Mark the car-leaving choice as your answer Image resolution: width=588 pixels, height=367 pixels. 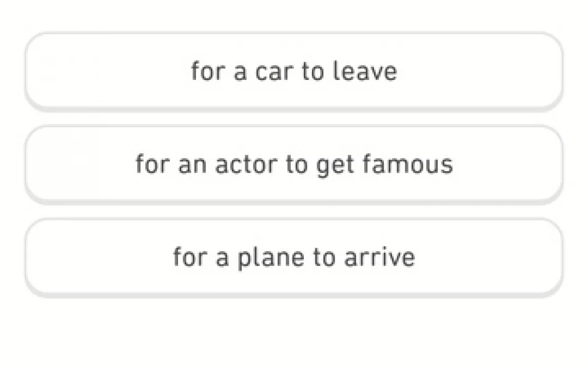(293, 71)
